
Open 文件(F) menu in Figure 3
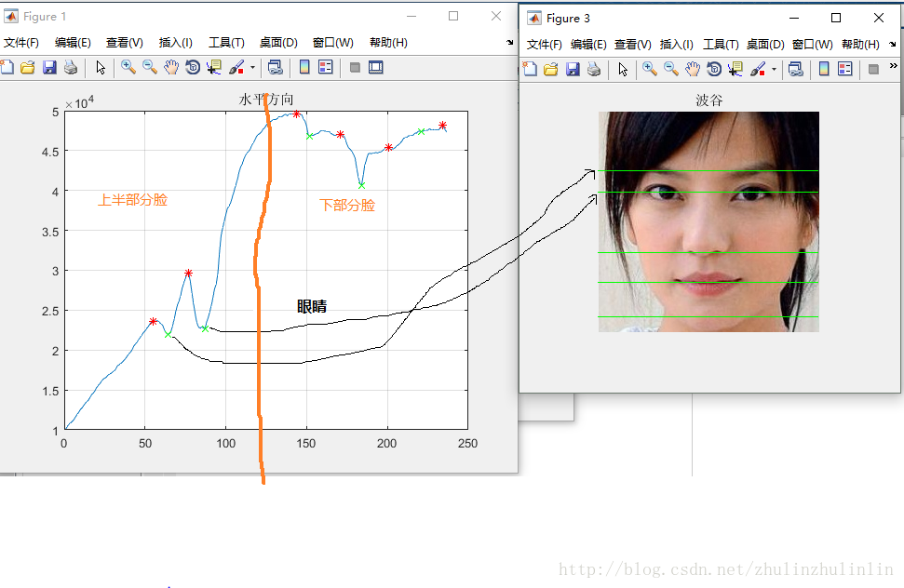pyautogui.click(x=545, y=45)
